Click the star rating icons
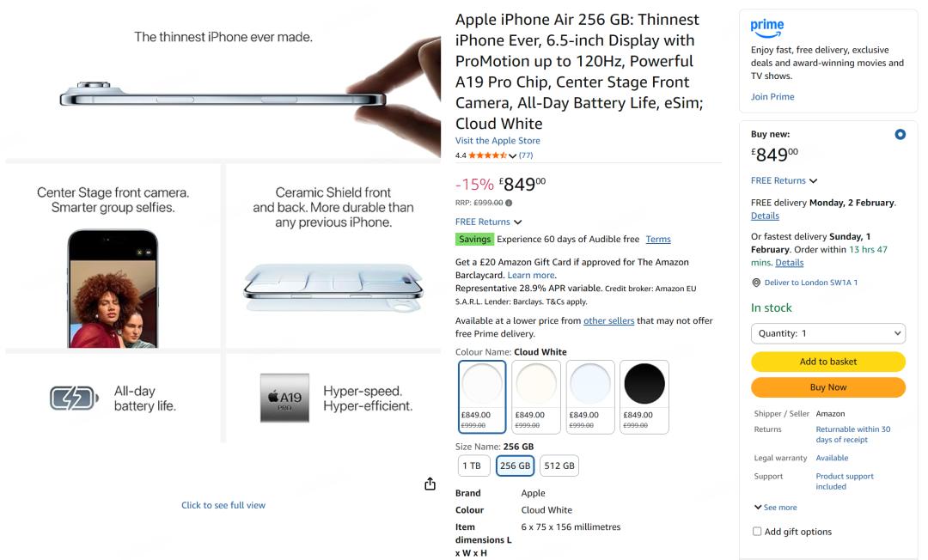The image size is (928, 560). pos(487,155)
